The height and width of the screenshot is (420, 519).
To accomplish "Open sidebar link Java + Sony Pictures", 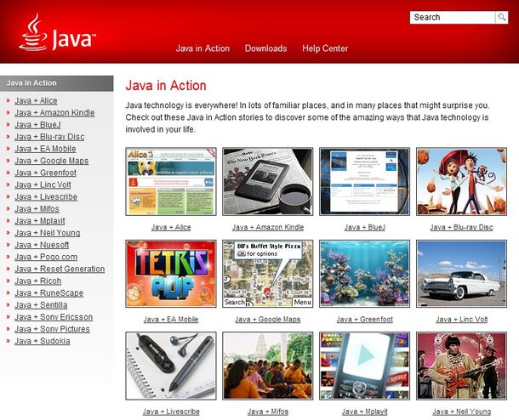I will (52, 329).
